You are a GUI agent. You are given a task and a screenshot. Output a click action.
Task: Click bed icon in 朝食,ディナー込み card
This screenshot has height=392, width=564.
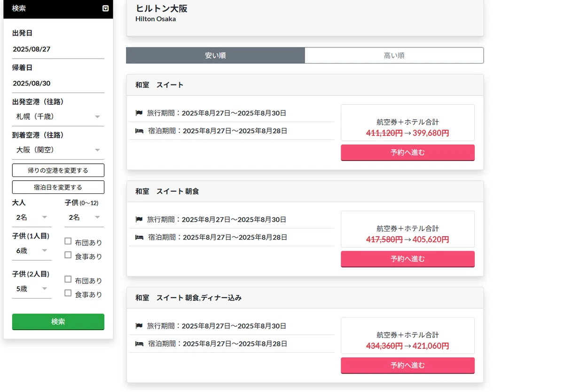139,344
